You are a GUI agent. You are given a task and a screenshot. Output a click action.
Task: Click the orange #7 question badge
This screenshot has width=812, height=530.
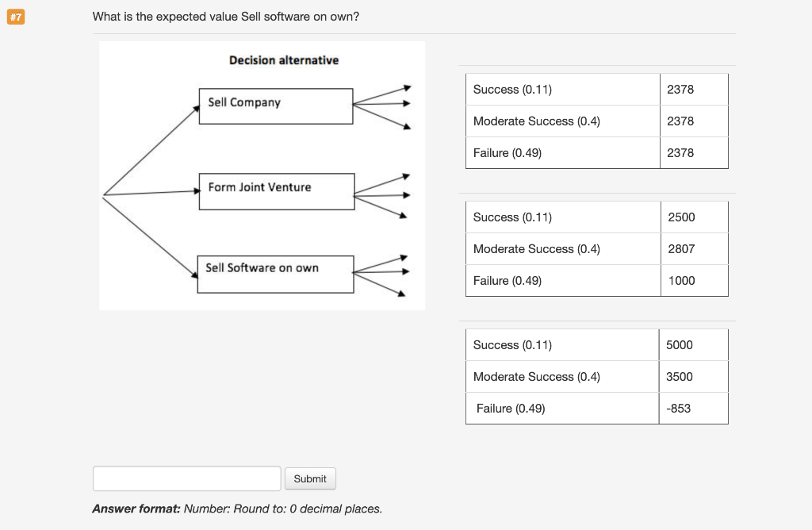click(x=16, y=17)
